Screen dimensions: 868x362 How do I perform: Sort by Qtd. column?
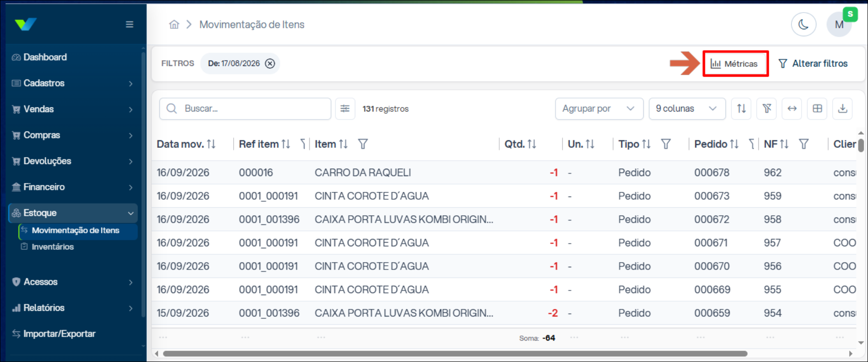(532, 144)
